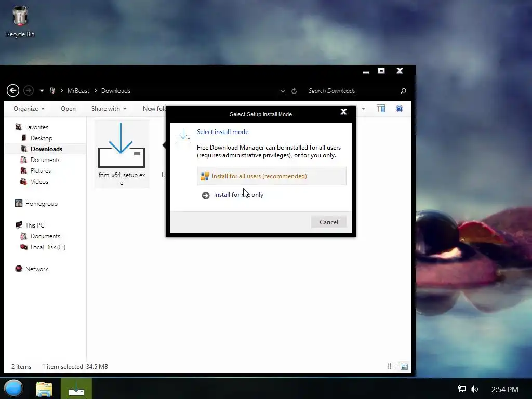
Task: Click the 2:54 PM clock
Action: (505, 390)
